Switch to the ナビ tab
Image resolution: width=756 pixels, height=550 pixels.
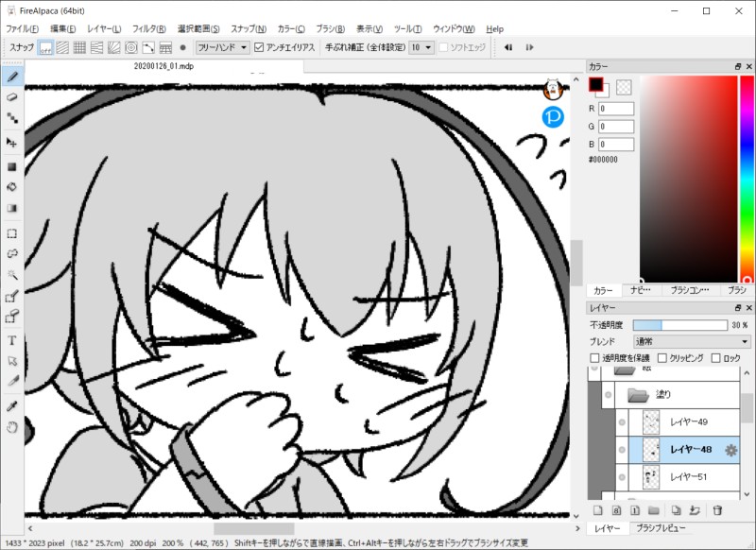[x=641, y=290]
